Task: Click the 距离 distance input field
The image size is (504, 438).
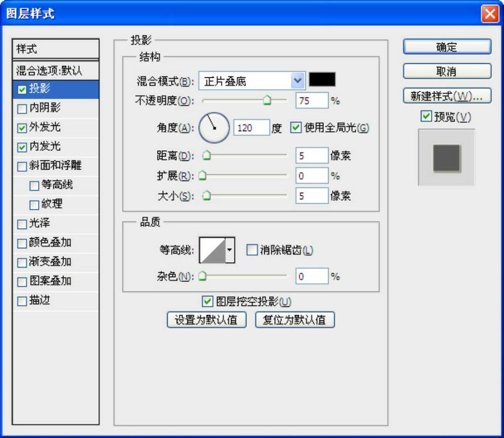Action: (x=311, y=156)
